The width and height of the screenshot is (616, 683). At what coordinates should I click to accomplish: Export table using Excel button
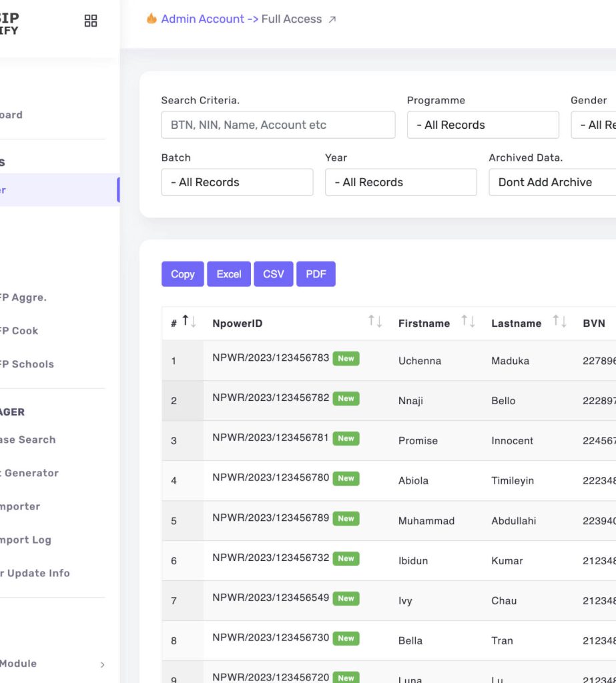tap(229, 274)
